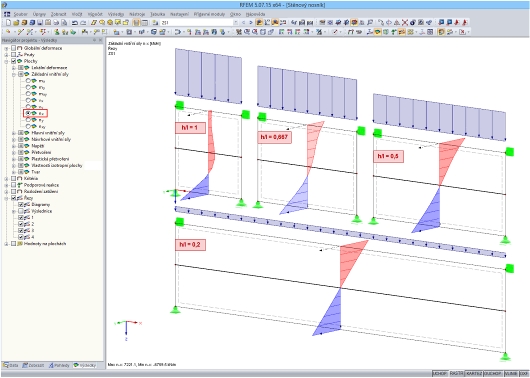Pin the navigator panel
The height and width of the screenshot is (378, 530).
95,40
